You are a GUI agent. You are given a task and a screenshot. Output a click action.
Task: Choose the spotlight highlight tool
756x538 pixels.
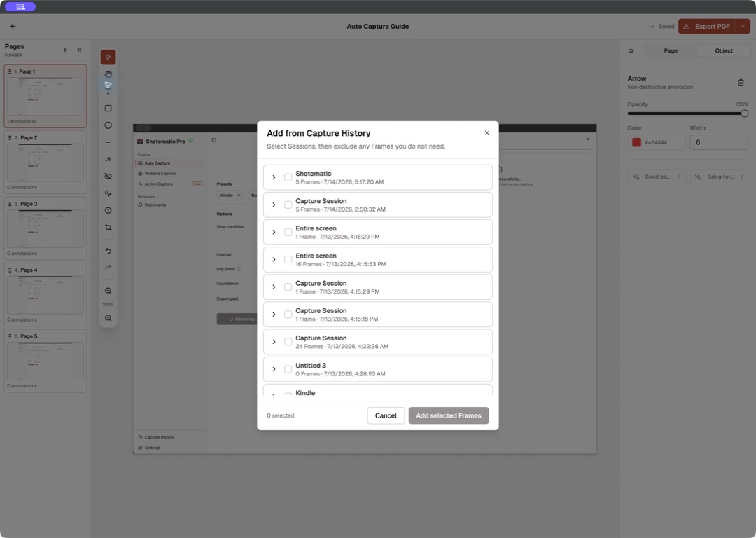point(108,193)
